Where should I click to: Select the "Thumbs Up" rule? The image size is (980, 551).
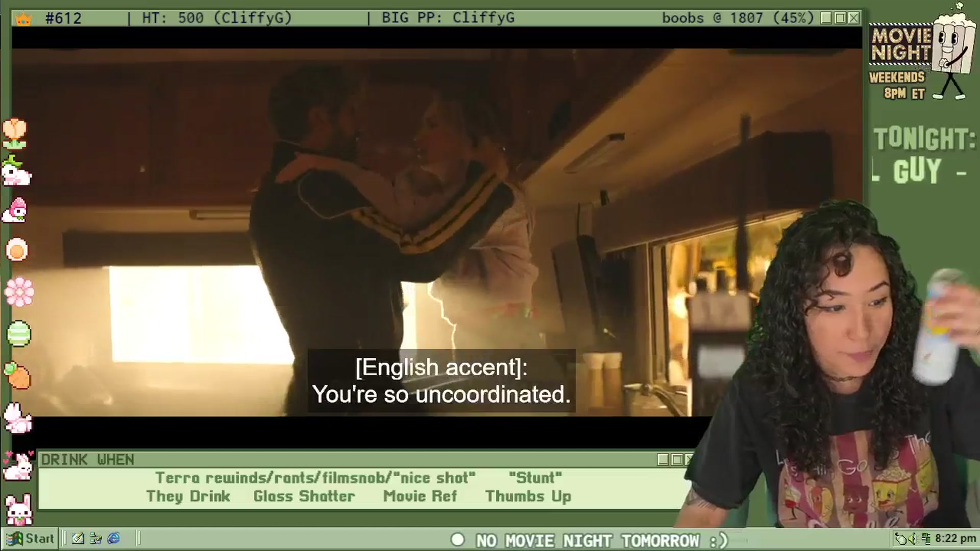click(528, 496)
